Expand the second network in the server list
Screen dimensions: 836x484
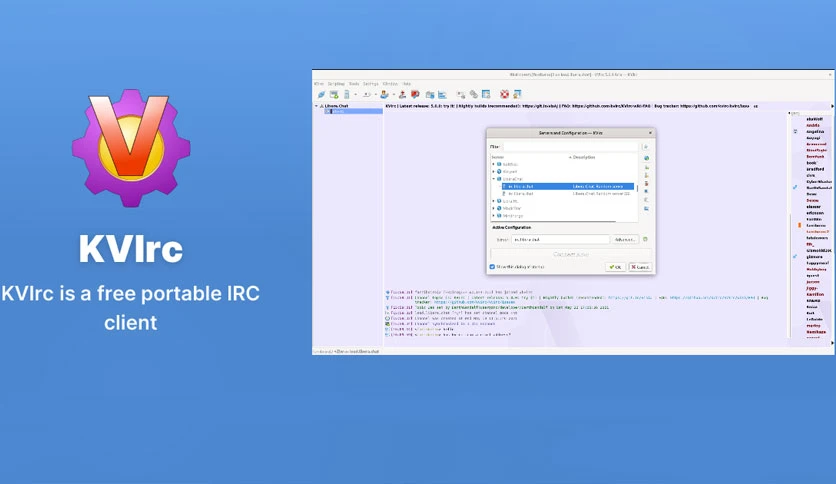point(494,172)
